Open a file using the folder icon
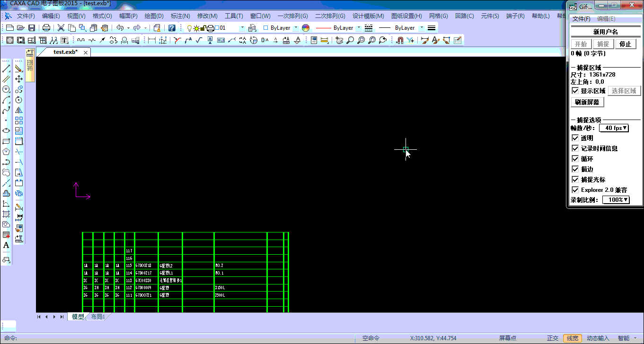The width and height of the screenshot is (644, 344). (x=20, y=28)
